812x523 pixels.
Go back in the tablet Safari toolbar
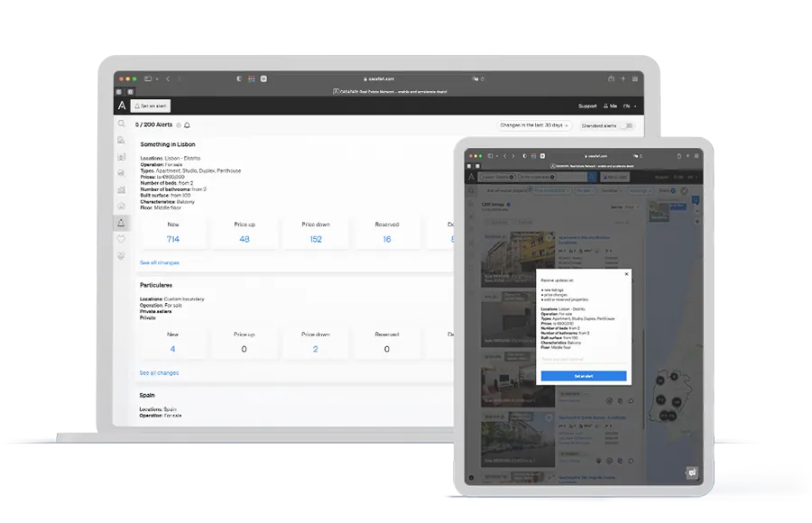[x=505, y=156]
